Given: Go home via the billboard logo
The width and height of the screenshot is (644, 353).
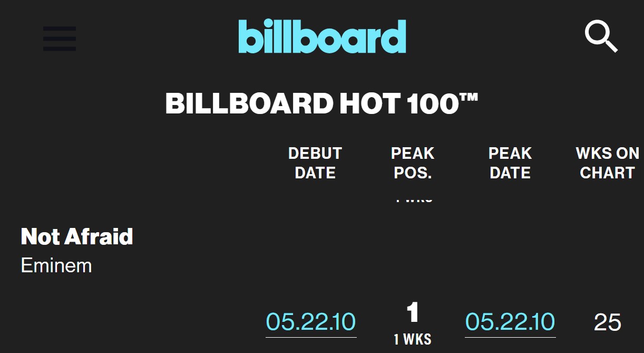Looking at the screenshot, I should (322, 36).
